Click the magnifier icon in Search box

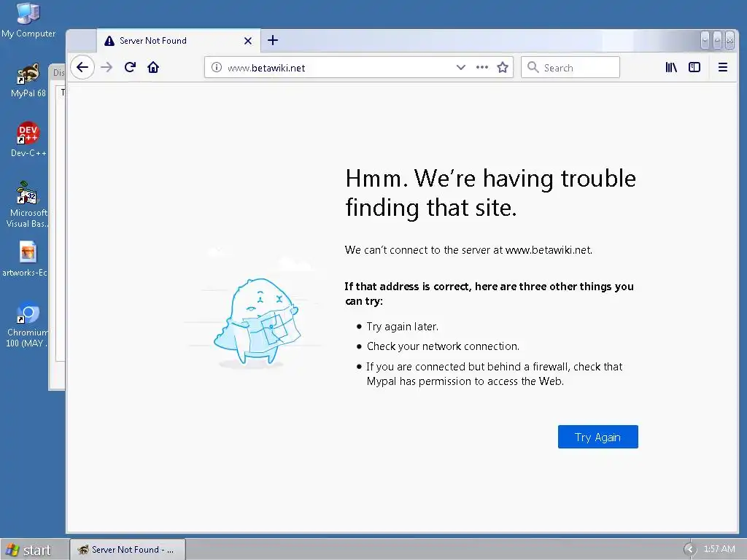pos(533,67)
